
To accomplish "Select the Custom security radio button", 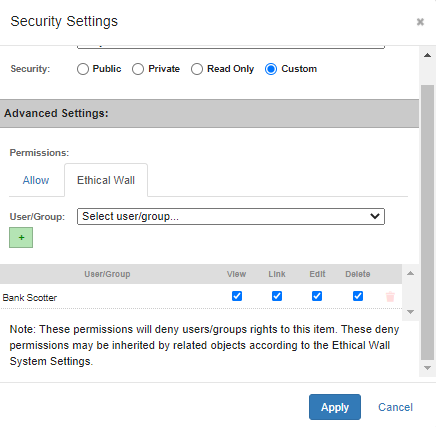I will 271,69.
